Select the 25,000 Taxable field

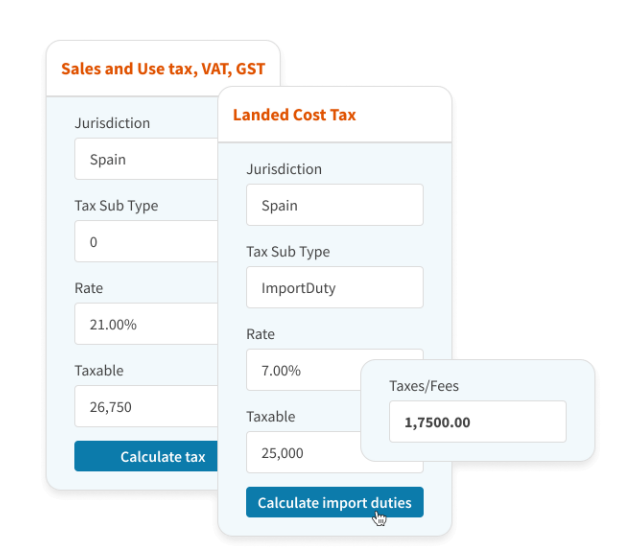[x=302, y=452]
